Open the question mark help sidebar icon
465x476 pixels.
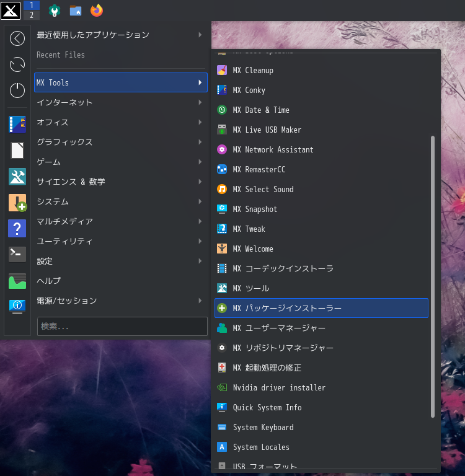(17, 229)
